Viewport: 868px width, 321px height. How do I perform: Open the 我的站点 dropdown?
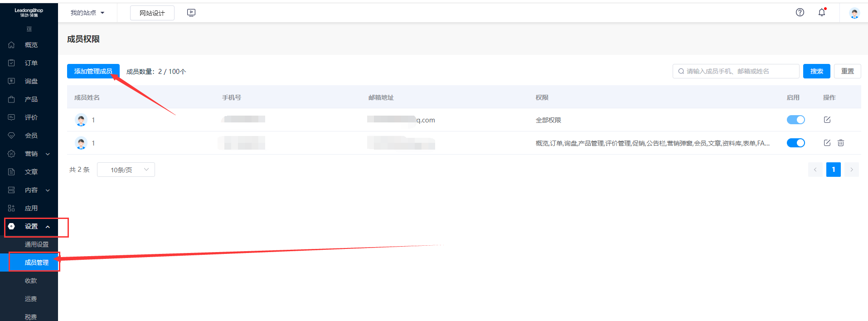pyautogui.click(x=87, y=13)
